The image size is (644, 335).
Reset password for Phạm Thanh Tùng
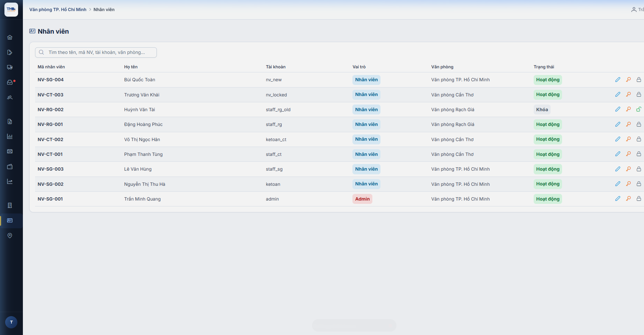(628, 154)
